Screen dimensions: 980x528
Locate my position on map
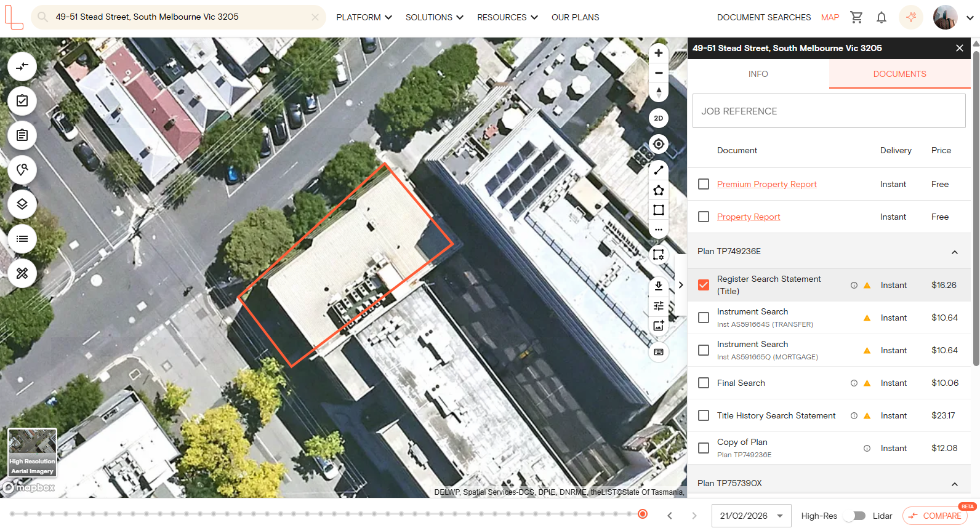[x=659, y=144]
